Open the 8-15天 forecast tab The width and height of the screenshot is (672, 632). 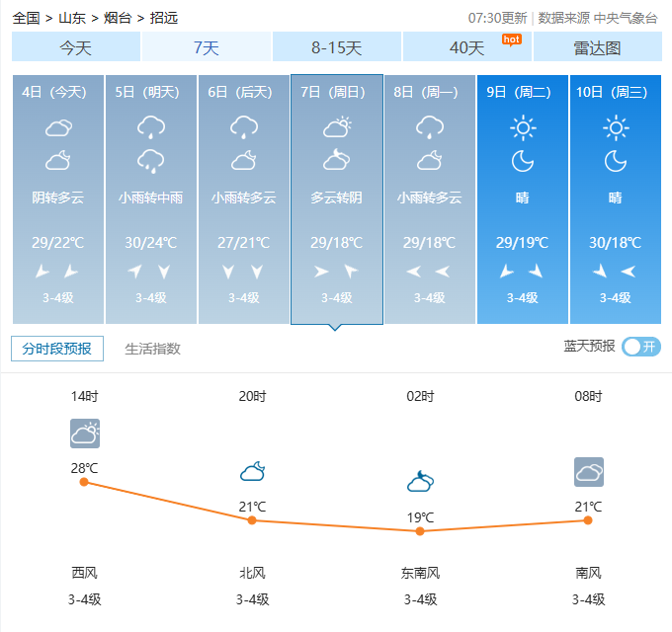pos(337,47)
